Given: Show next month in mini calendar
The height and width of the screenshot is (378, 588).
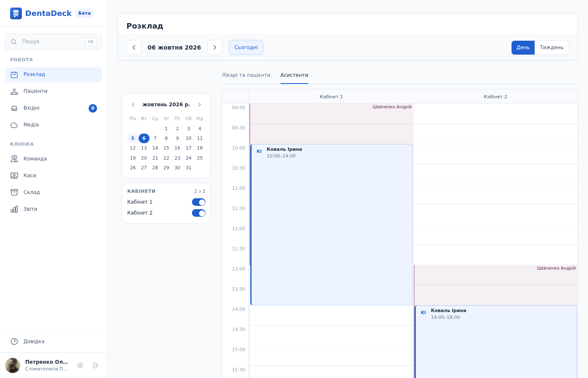Looking at the screenshot, I should 199,105.
